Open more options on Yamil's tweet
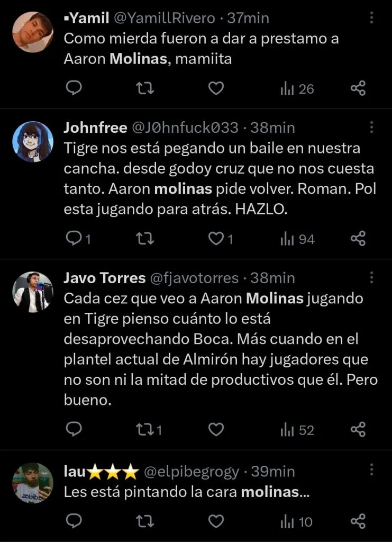 click(371, 18)
